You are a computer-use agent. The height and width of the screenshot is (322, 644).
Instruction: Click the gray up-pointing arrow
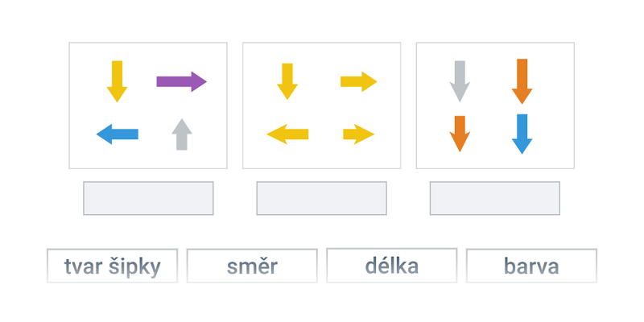coord(182,134)
